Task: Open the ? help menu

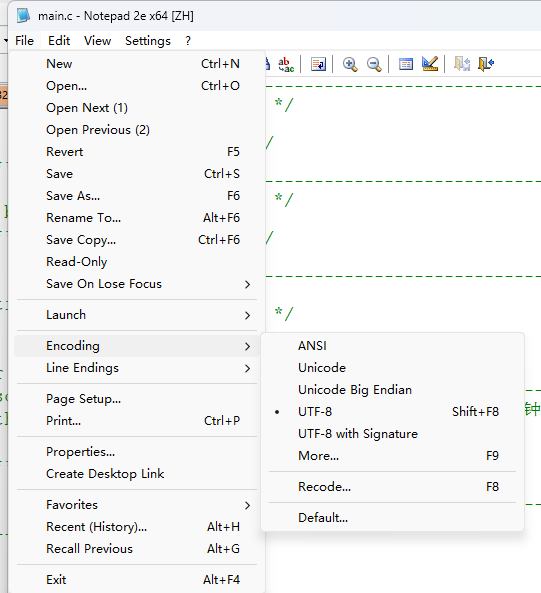Action: [x=188, y=40]
